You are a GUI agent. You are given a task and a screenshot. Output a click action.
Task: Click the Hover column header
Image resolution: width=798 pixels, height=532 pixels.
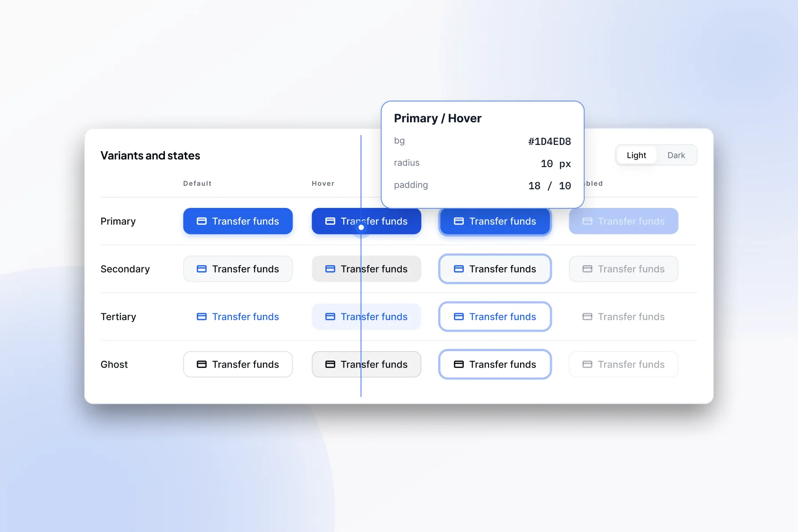coord(323,184)
